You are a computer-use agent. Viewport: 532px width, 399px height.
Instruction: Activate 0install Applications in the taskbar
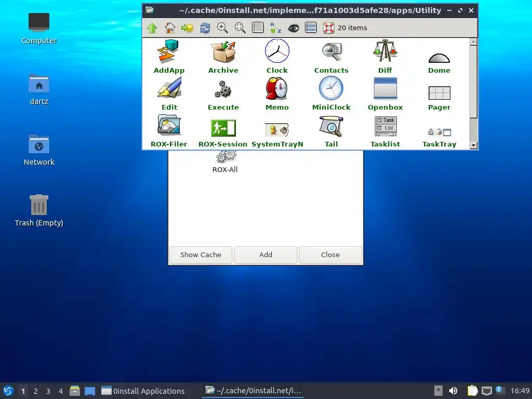(143, 391)
